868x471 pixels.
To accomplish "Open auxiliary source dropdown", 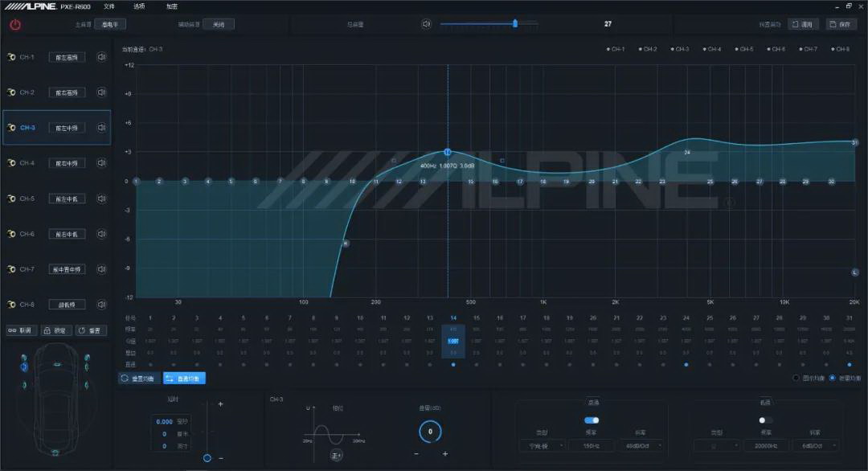I will (219, 24).
